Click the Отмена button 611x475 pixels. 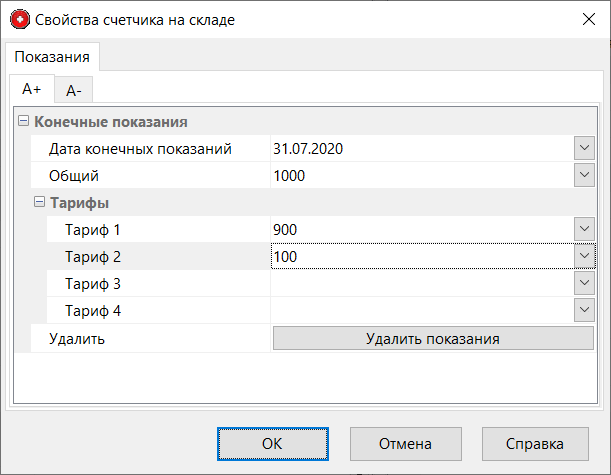tap(405, 443)
